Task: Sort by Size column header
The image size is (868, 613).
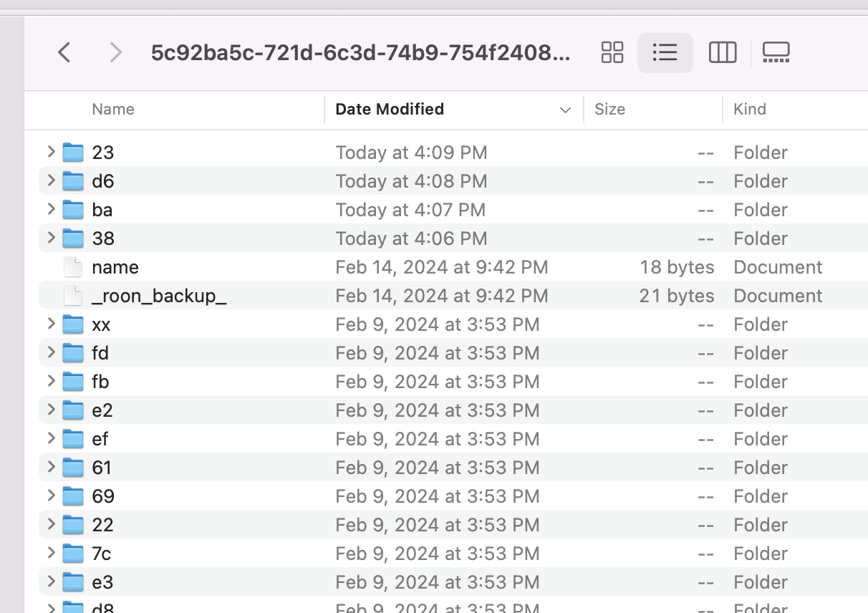Action: (609, 109)
